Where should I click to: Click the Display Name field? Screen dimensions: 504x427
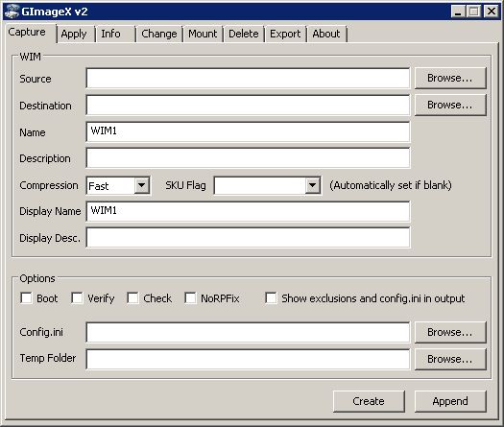coord(248,211)
